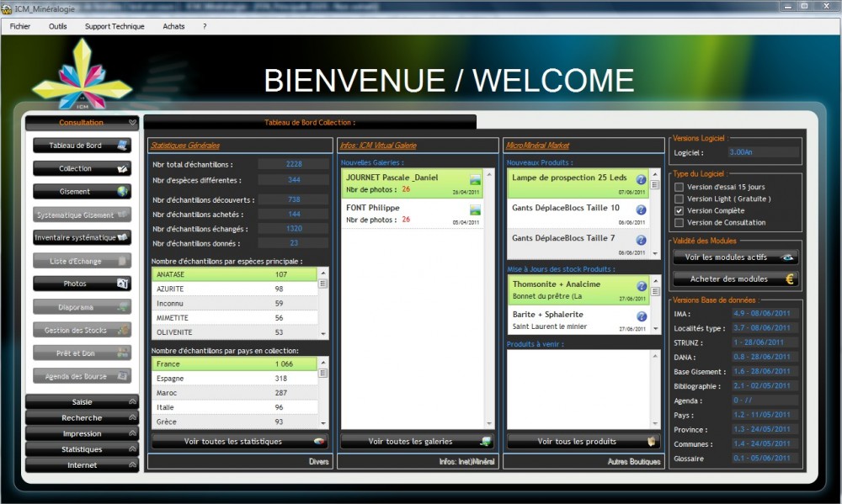Select AZURITE row in species list
The width and height of the screenshot is (842, 504).
pyautogui.click(x=235, y=289)
